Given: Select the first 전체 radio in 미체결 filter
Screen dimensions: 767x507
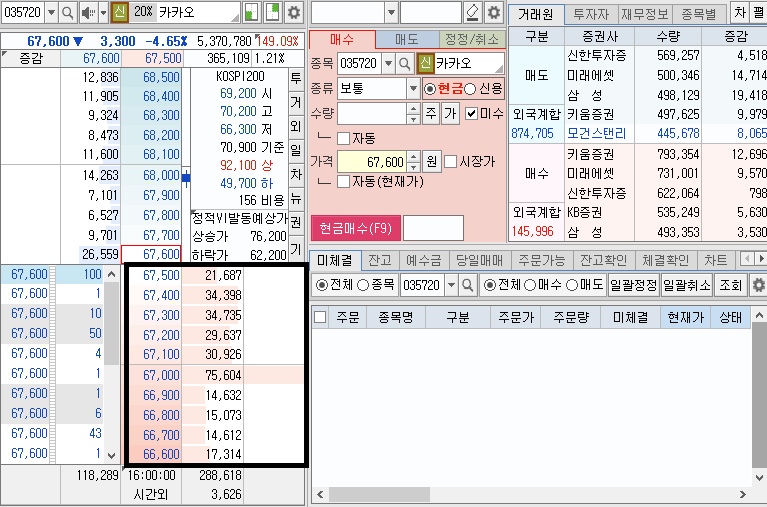Looking at the screenshot, I should tap(321, 285).
